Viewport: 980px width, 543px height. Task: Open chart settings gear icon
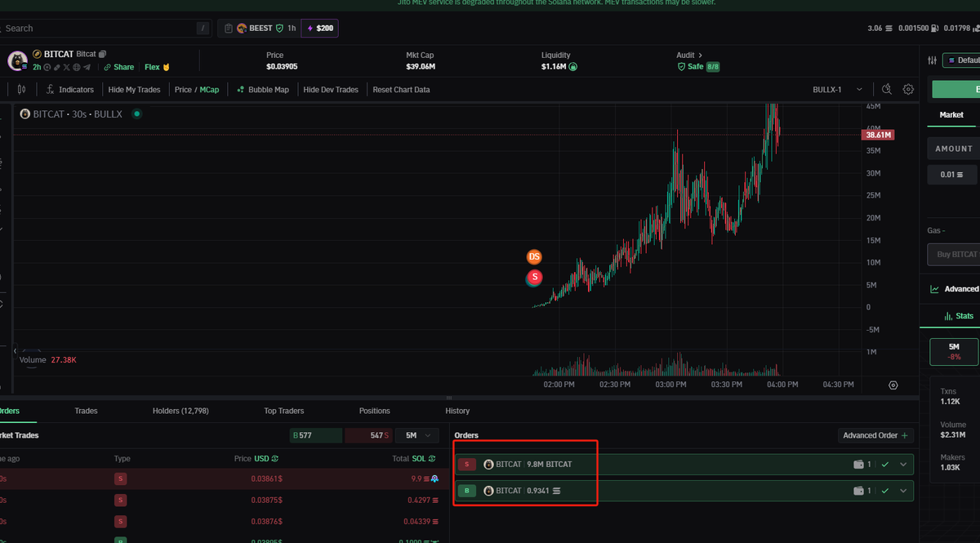(x=908, y=89)
